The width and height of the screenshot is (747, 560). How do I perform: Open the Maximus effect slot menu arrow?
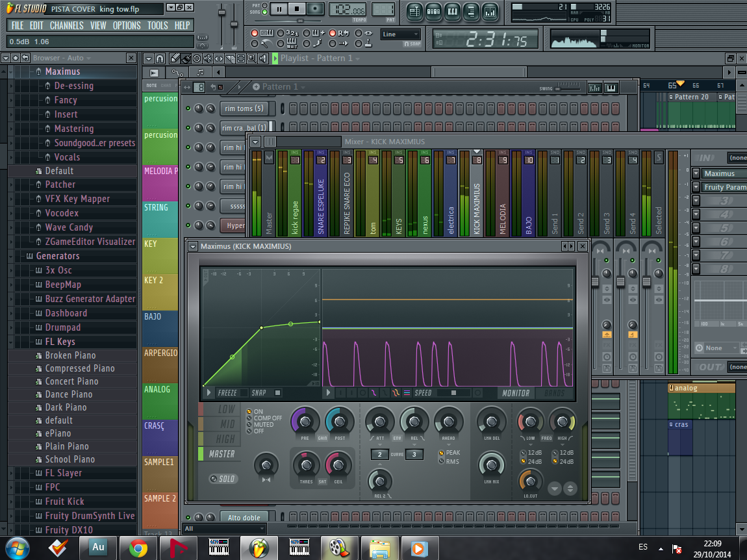click(x=696, y=173)
